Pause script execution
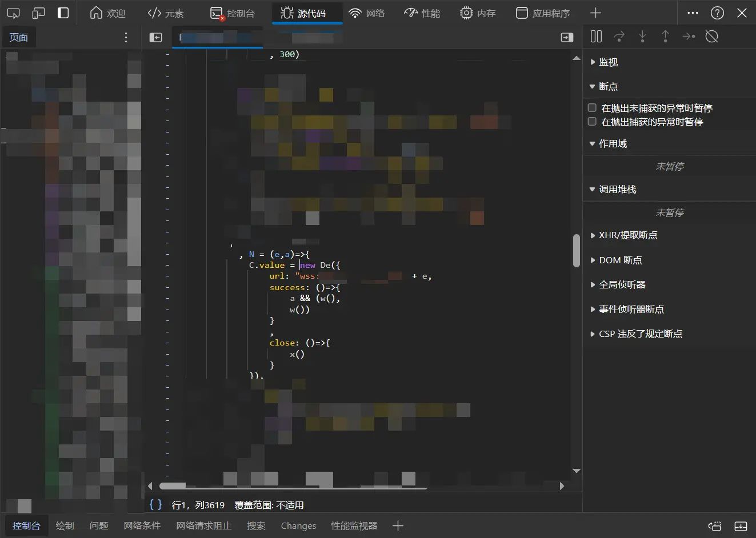Screen dimensions: 756x538 [x=596, y=37]
